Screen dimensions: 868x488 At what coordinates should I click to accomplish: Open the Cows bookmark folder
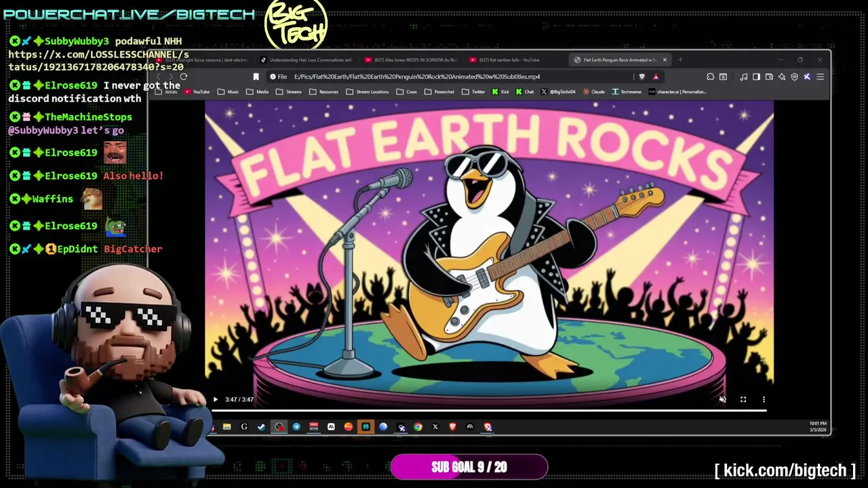(406, 91)
